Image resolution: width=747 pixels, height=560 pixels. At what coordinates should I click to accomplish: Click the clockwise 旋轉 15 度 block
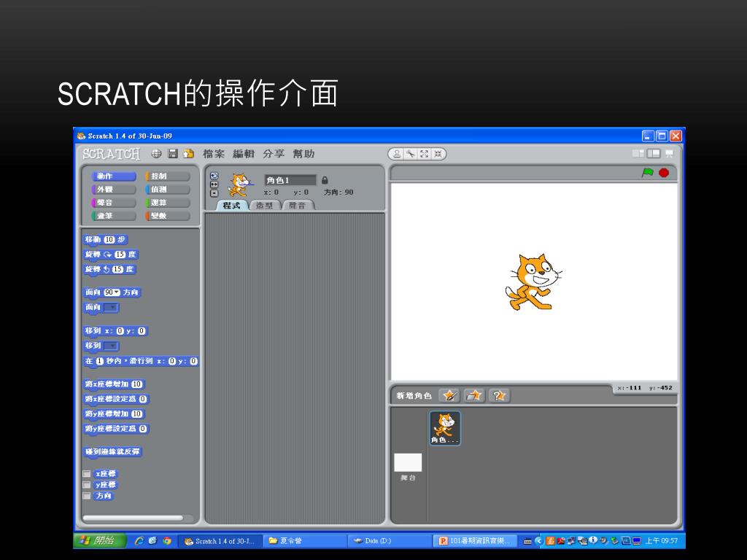coord(111,254)
